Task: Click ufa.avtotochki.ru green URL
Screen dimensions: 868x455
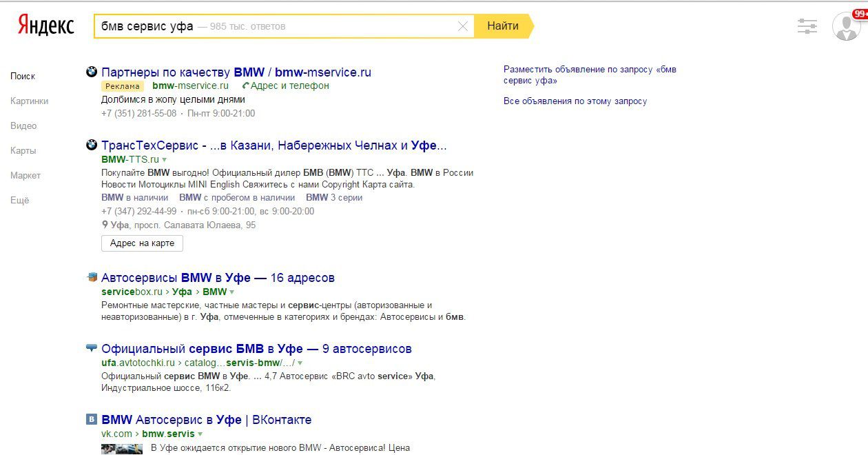Action: click(x=138, y=363)
